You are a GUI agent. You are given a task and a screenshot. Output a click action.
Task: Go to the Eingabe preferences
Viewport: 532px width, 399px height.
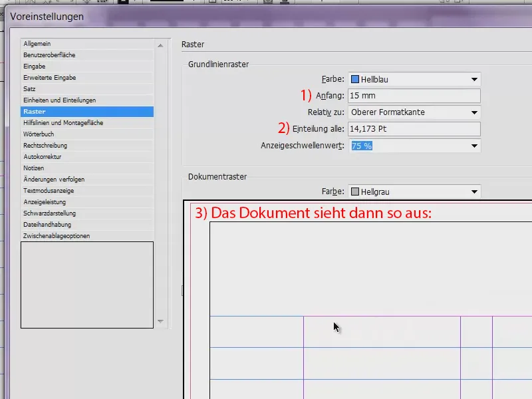coord(87,66)
